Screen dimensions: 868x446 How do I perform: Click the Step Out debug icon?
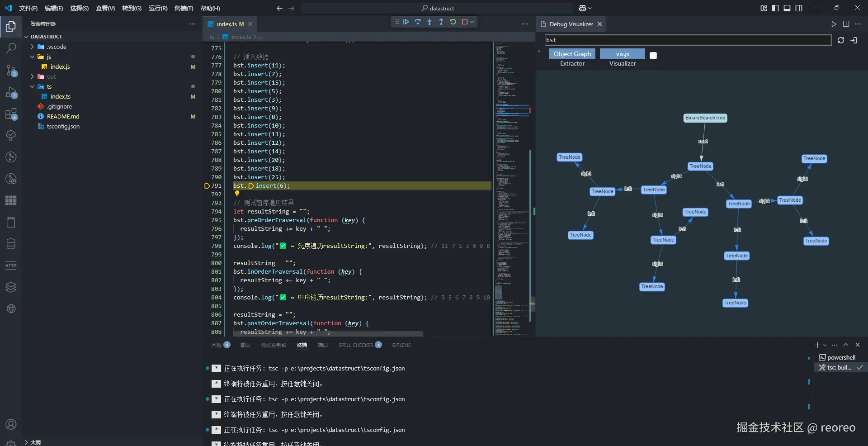tap(441, 22)
